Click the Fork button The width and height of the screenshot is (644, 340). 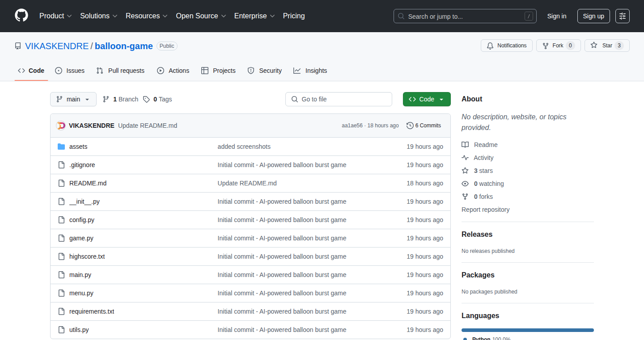pos(559,46)
